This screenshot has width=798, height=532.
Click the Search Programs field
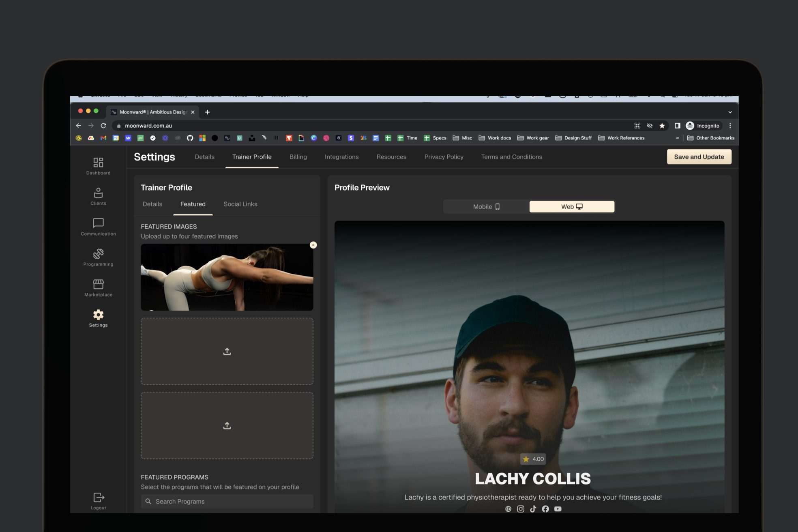pyautogui.click(x=227, y=502)
